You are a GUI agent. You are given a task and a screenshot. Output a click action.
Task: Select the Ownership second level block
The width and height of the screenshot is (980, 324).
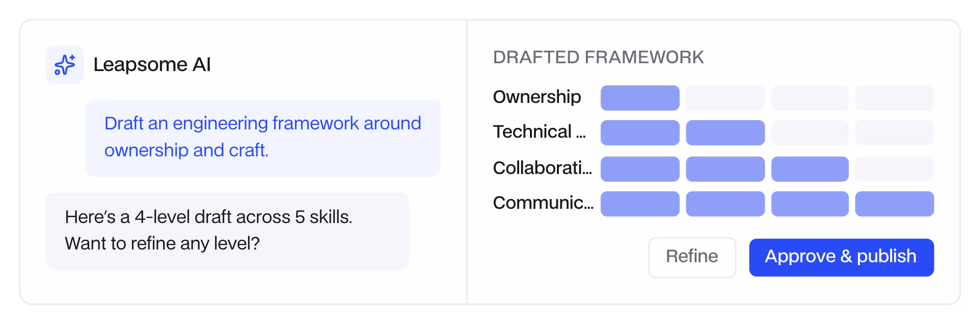[x=725, y=98]
